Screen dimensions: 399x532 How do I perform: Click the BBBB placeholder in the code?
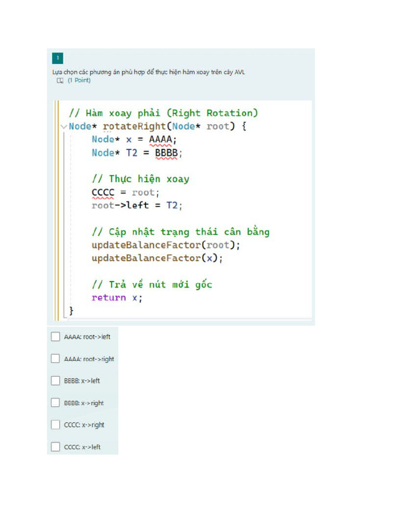(167, 153)
